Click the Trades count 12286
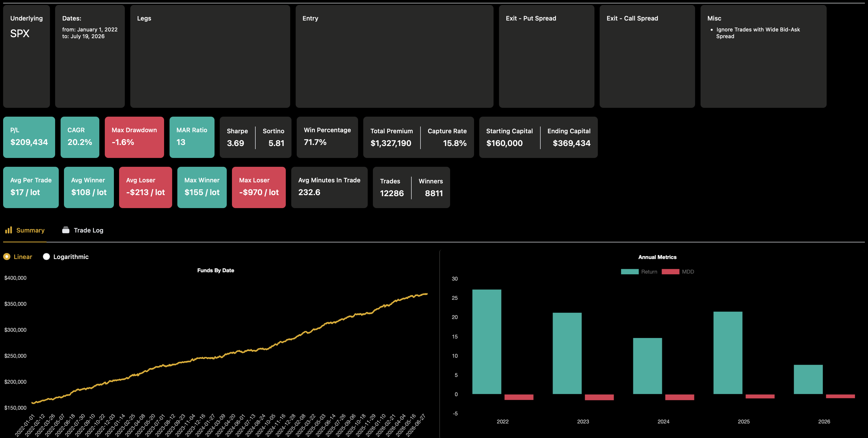 392,193
